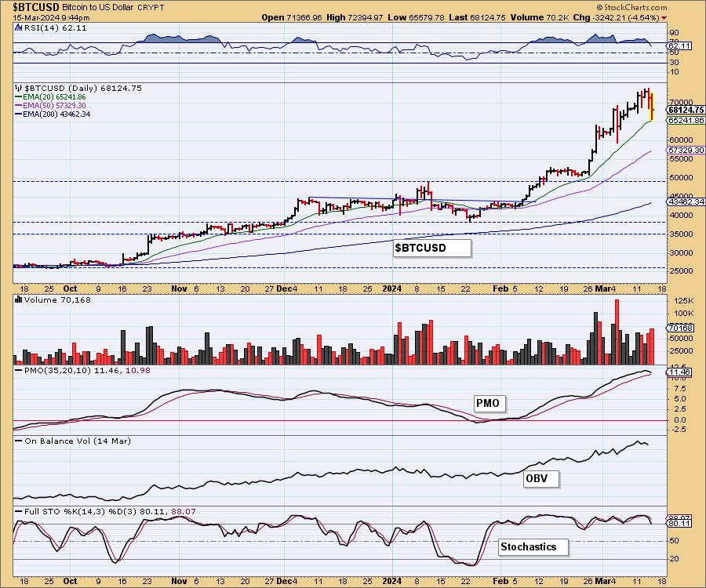Click the black line marker before PMO(35,20,10)

point(19,370)
